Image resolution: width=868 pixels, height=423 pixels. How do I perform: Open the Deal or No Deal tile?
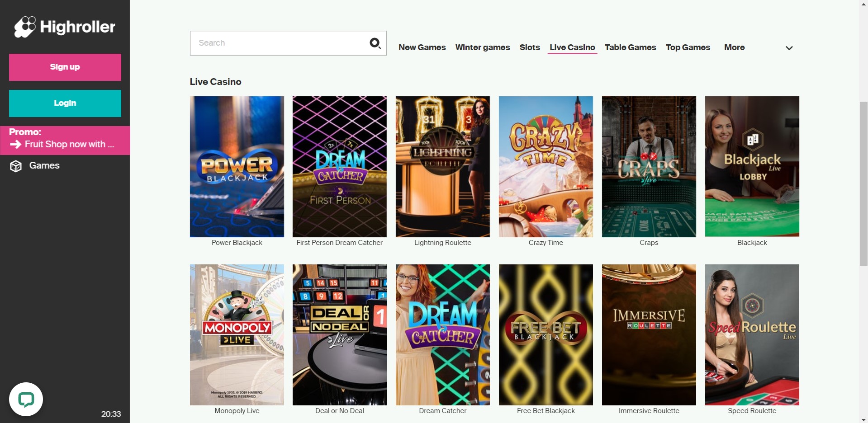click(339, 334)
